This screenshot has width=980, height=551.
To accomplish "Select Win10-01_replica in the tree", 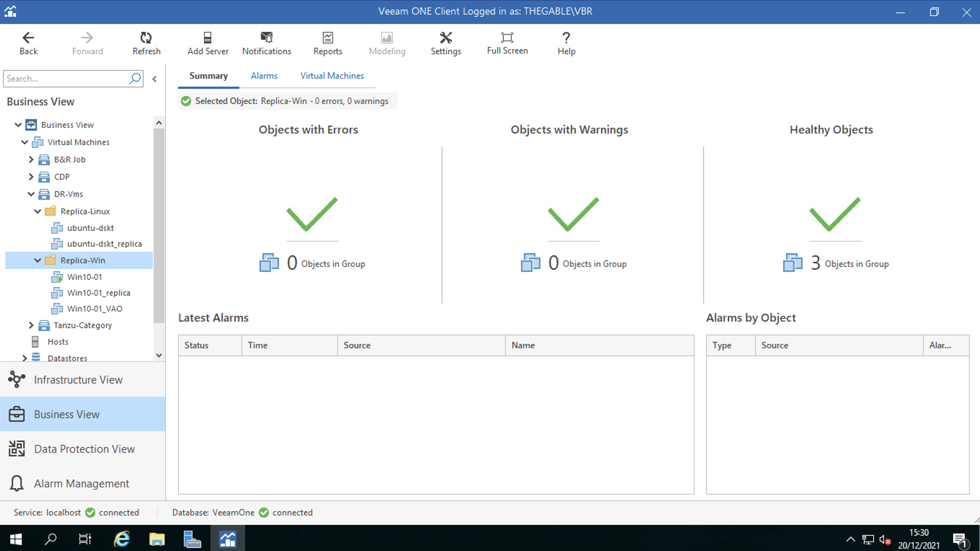I will 98,293.
